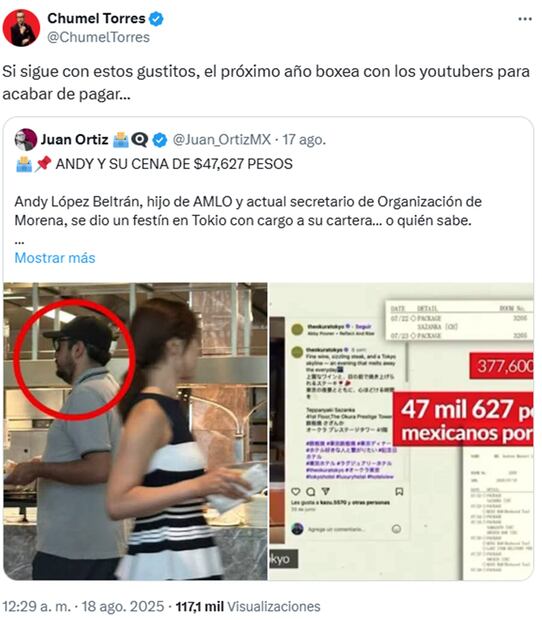Screen dimensions: 542x620
Task: Expand quoted tweet with Mostrar más
Action: pyautogui.click(x=55, y=258)
